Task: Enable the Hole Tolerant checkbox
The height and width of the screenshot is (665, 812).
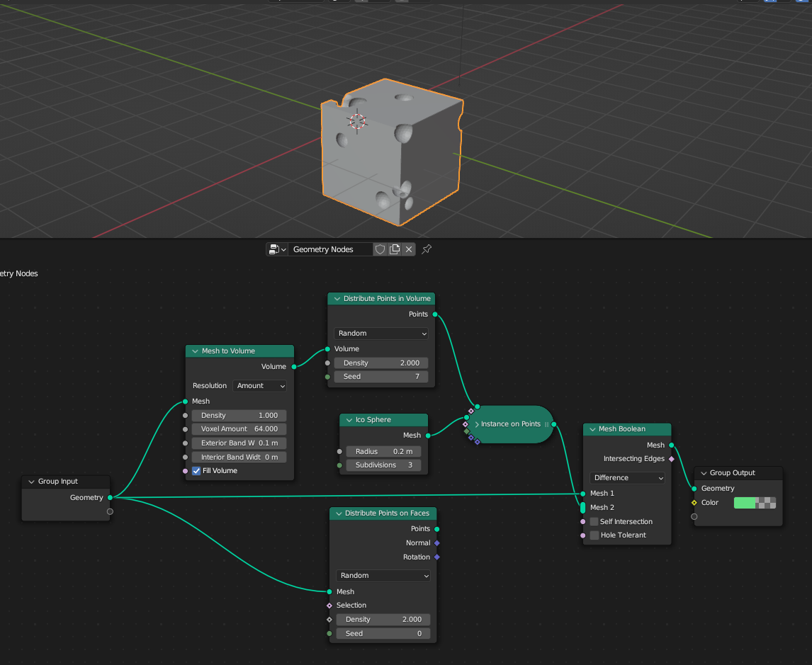Action: [594, 535]
